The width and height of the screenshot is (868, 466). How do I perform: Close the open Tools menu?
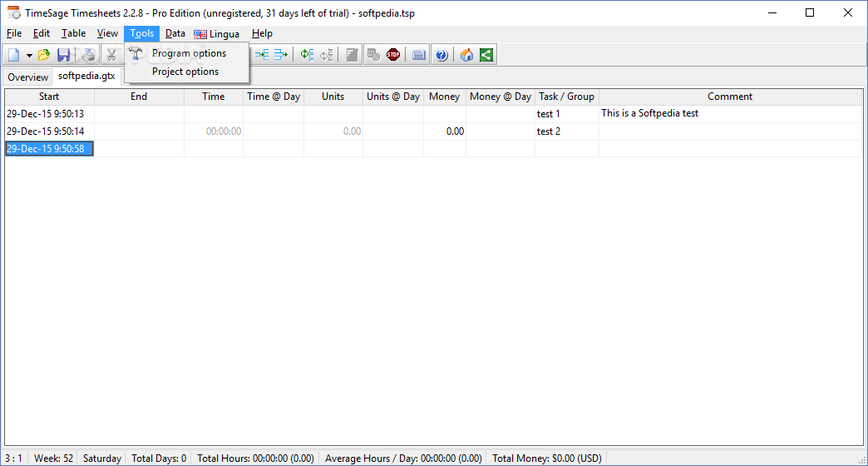click(141, 34)
